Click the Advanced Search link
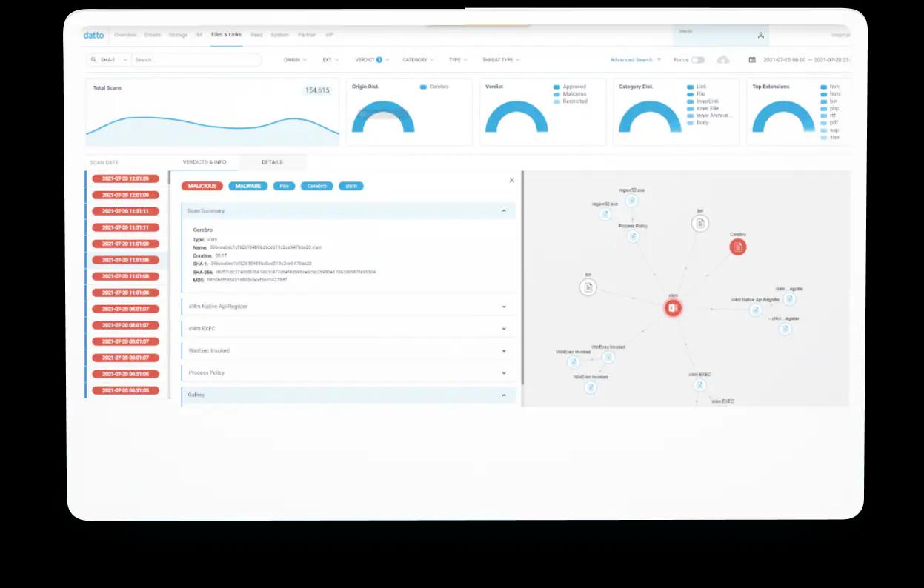 (x=631, y=60)
